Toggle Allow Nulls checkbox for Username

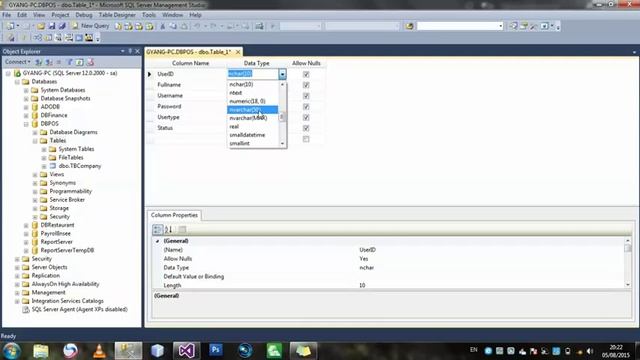(306, 96)
